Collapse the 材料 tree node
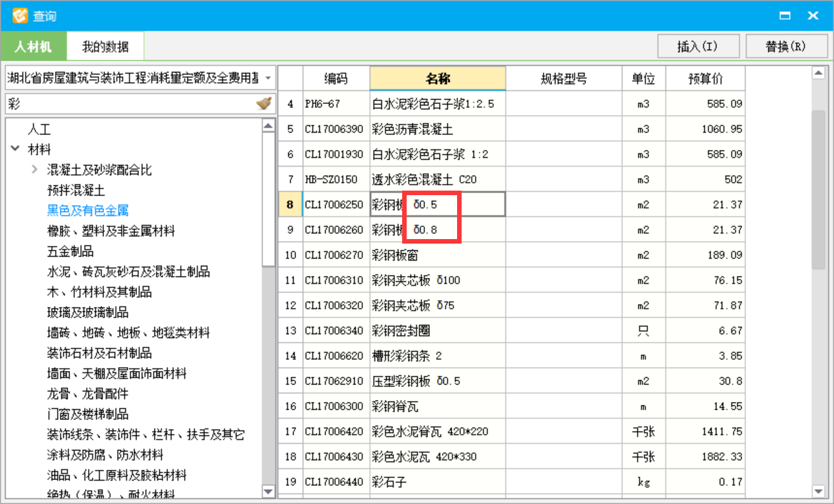Viewport: 834px width, 504px height. pyautogui.click(x=16, y=149)
